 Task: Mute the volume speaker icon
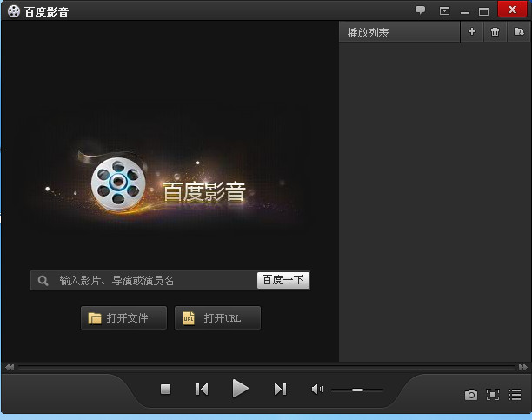(x=316, y=390)
